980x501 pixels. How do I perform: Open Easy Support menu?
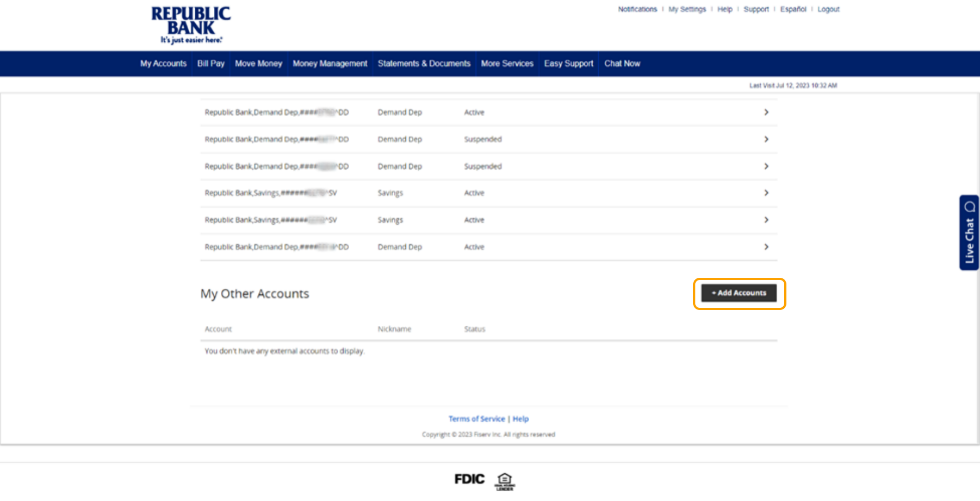568,63
